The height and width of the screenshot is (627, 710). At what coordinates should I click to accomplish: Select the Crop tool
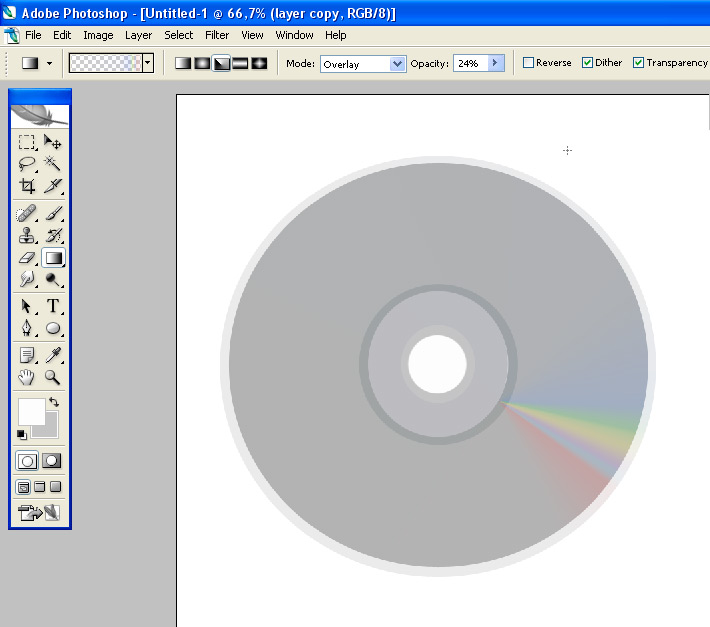27,186
